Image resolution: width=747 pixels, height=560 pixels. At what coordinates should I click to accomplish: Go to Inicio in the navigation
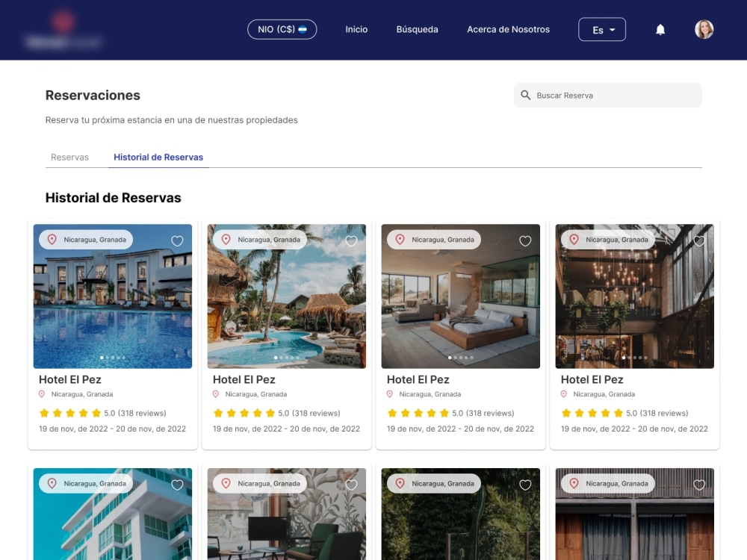[x=356, y=30]
